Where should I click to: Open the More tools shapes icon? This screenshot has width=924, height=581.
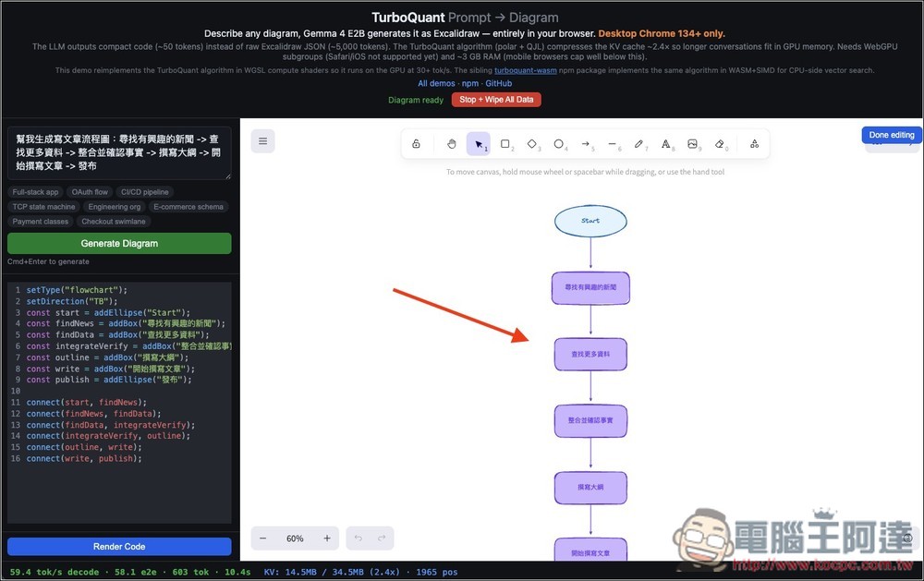pyautogui.click(x=754, y=144)
